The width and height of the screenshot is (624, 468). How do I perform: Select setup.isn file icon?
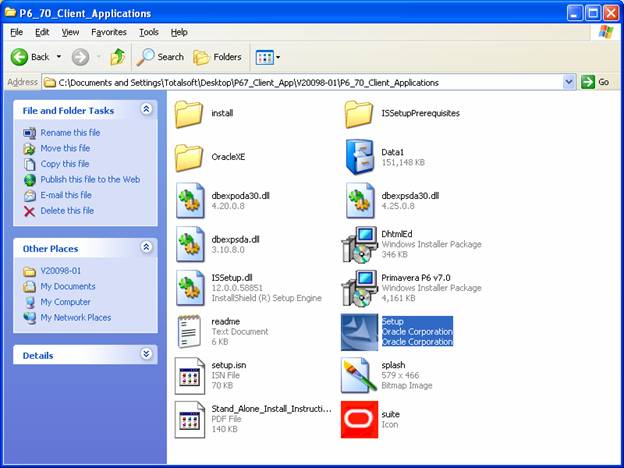tap(190, 376)
